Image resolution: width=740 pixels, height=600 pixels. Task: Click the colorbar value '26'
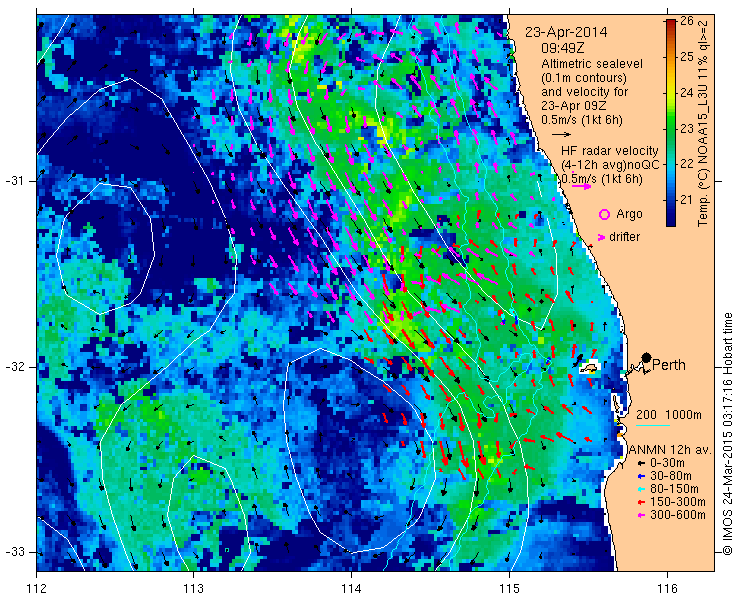687,21
